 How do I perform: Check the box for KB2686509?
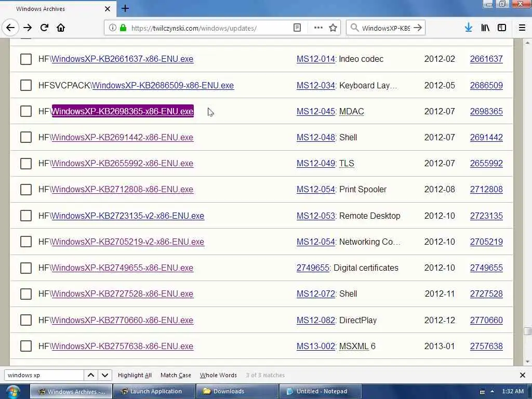[x=26, y=85]
